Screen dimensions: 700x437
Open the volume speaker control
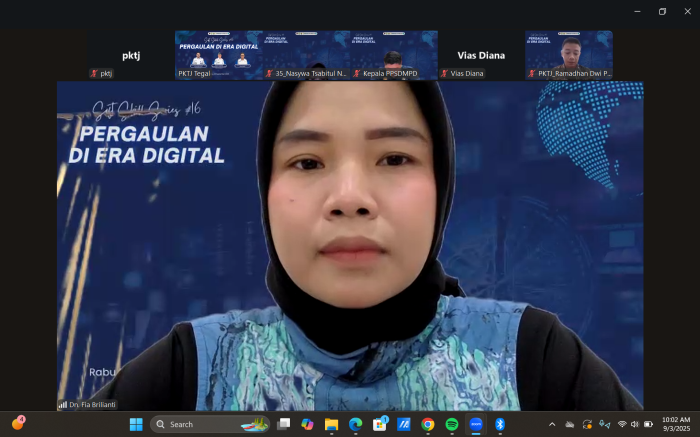tap(635, 424)
